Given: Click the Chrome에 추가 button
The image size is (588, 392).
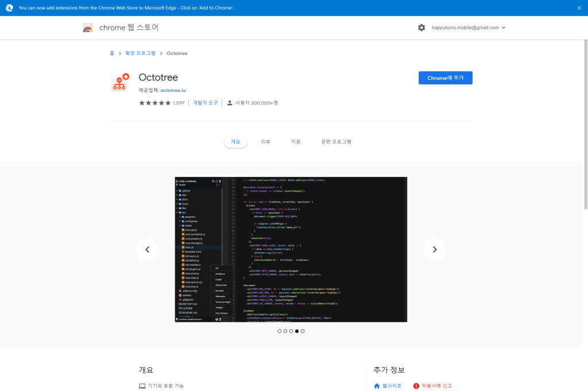Looking at the screenshot, I should [446, 78].
